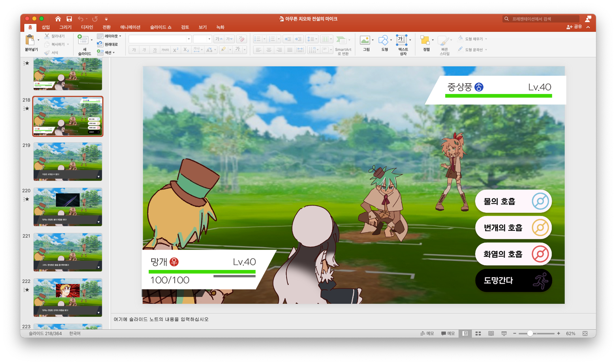Click the 공유 share button
The height and width of the screenshot is (364, 616).
(574, 27)
